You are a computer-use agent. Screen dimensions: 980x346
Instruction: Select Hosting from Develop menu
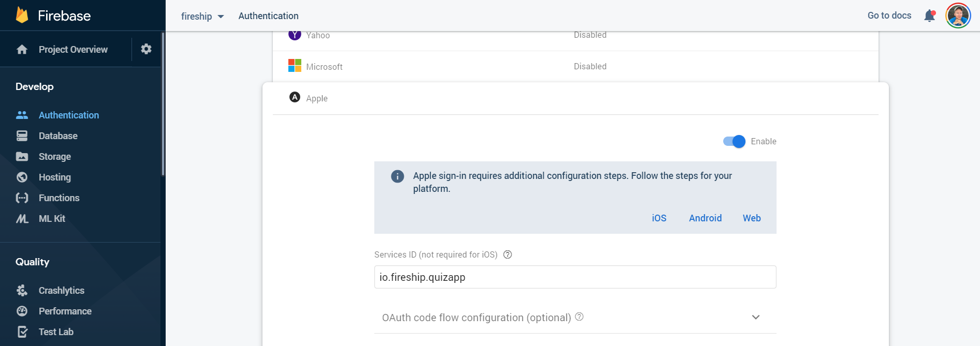pyautogui.click(x=54, y=177)
